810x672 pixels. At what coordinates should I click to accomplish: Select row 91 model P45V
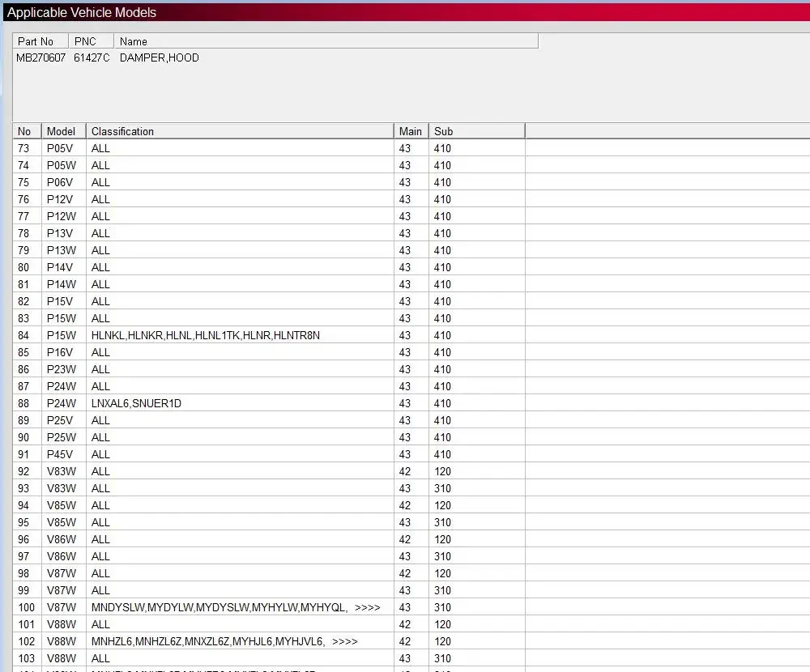[x=60, y=455]
